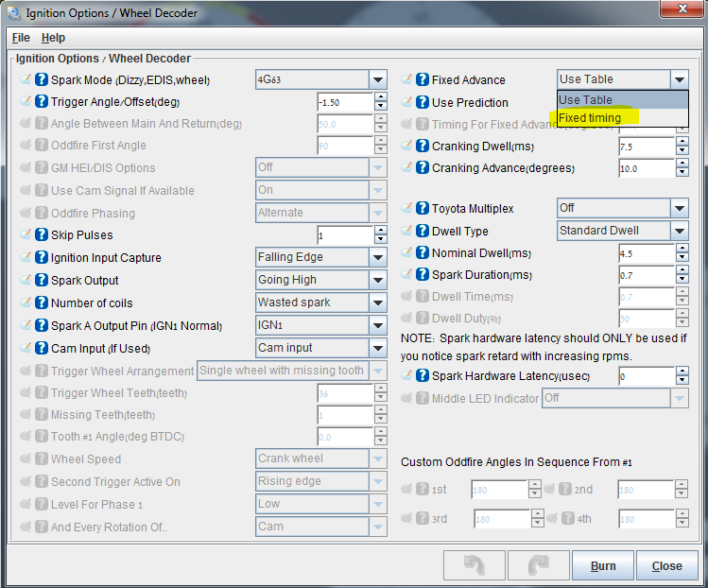Image resolution: width=708 pixels, height=588 pixels.
Task: Click the Trigger Angle/Offset field showing -1.50
Action: 346,102
